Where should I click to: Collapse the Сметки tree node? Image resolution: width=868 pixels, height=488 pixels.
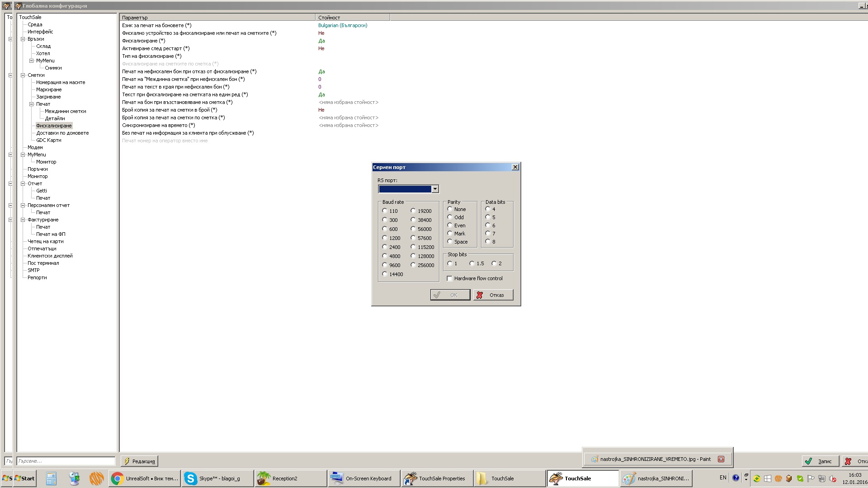click(x=23, y=75)
